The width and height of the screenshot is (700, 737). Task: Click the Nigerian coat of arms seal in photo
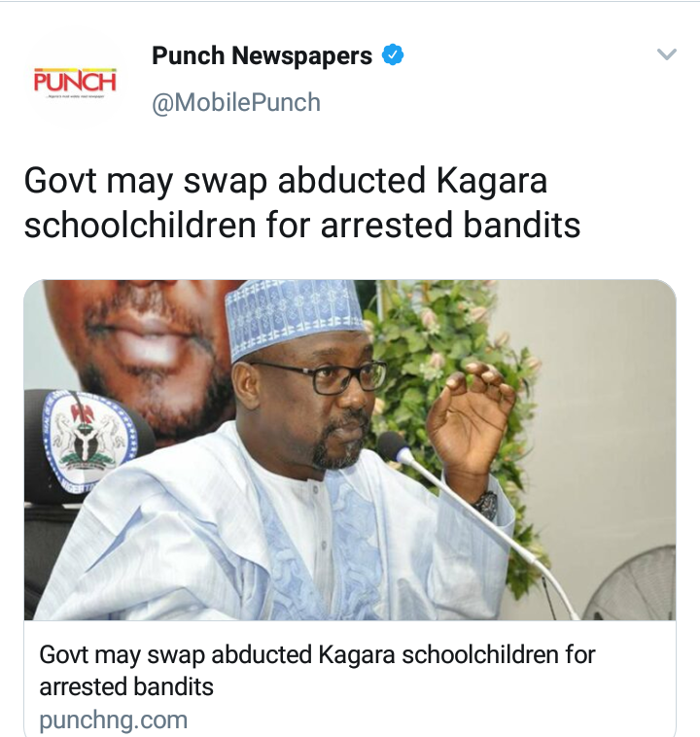pos(87,439)
